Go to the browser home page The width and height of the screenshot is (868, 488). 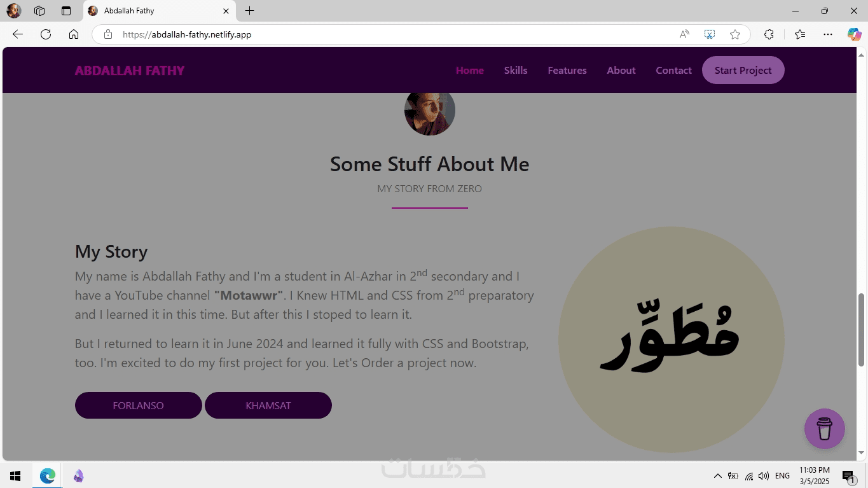point(74,34)
